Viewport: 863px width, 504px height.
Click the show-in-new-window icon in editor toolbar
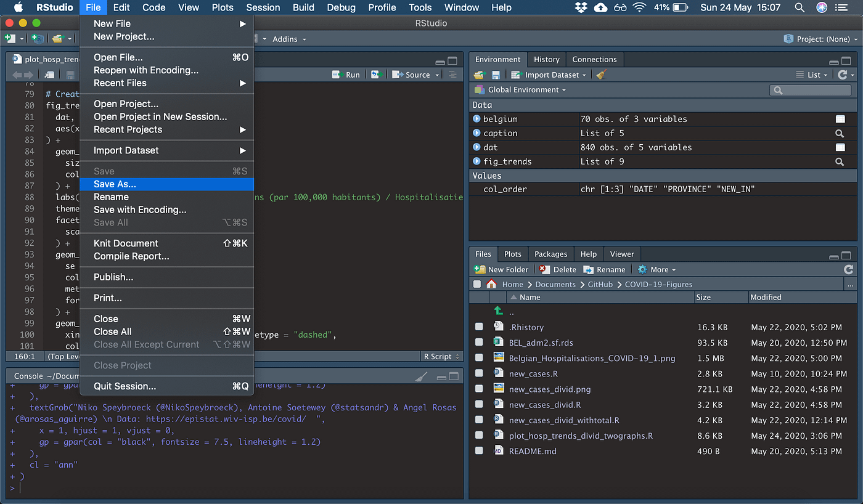pyautogui.click(x=49, y=75)
